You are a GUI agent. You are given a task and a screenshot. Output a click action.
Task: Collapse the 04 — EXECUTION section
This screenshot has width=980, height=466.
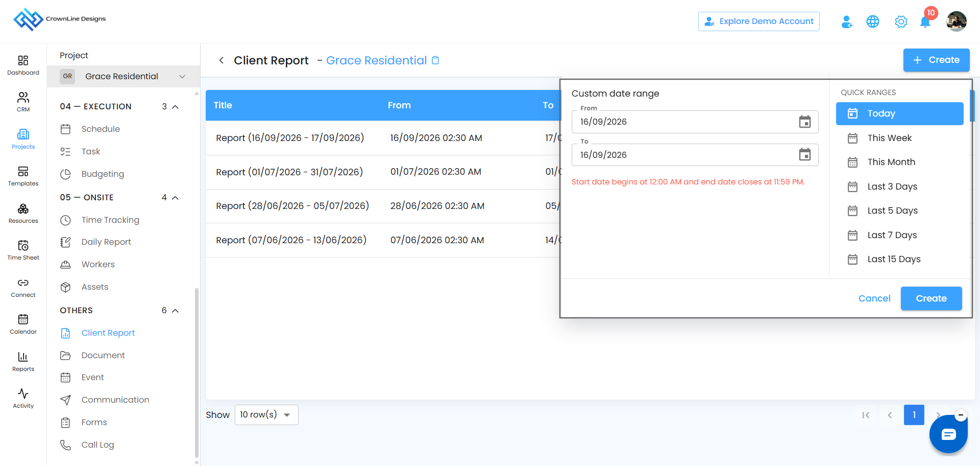[175, 107]
